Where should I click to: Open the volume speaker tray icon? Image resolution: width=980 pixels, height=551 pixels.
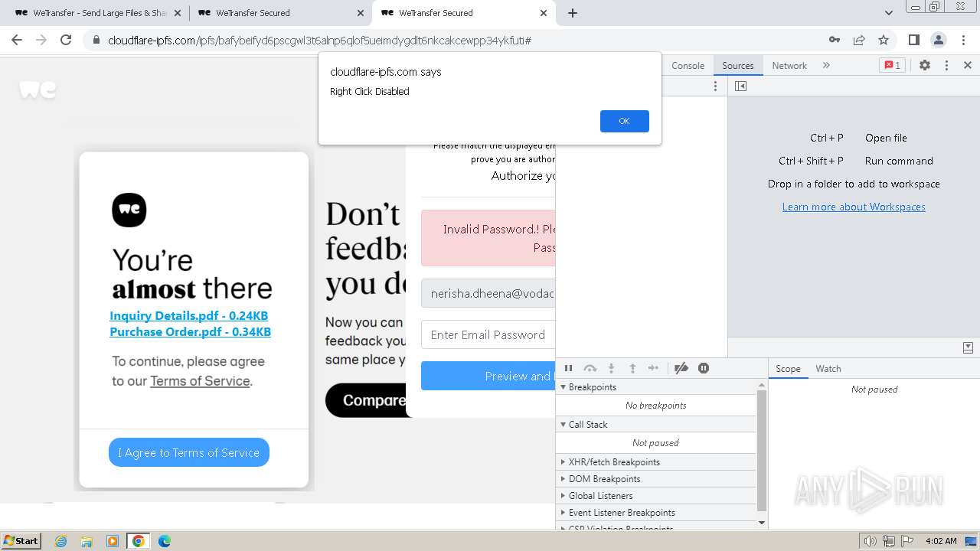pyautogui.click(x=870, y=541)
